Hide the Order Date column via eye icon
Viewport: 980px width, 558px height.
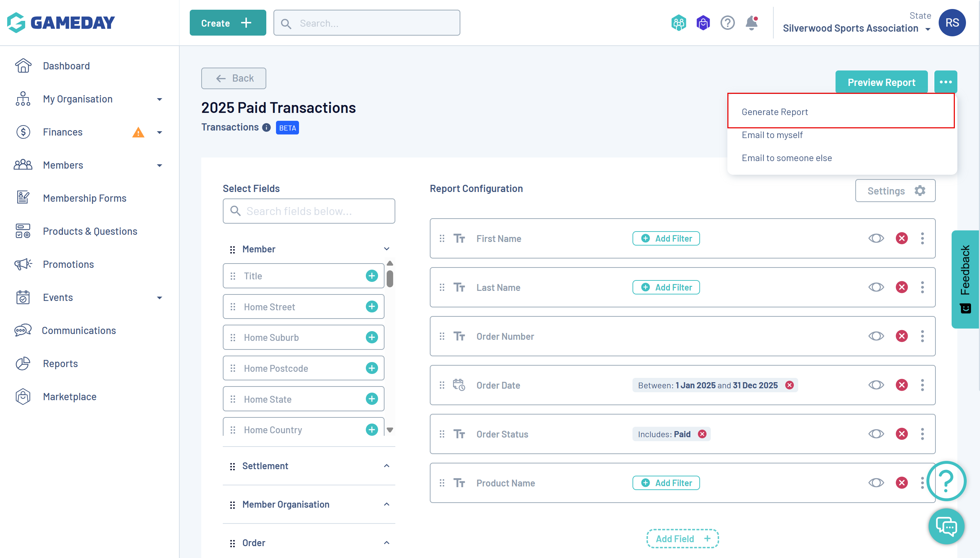tap(876, 385)
